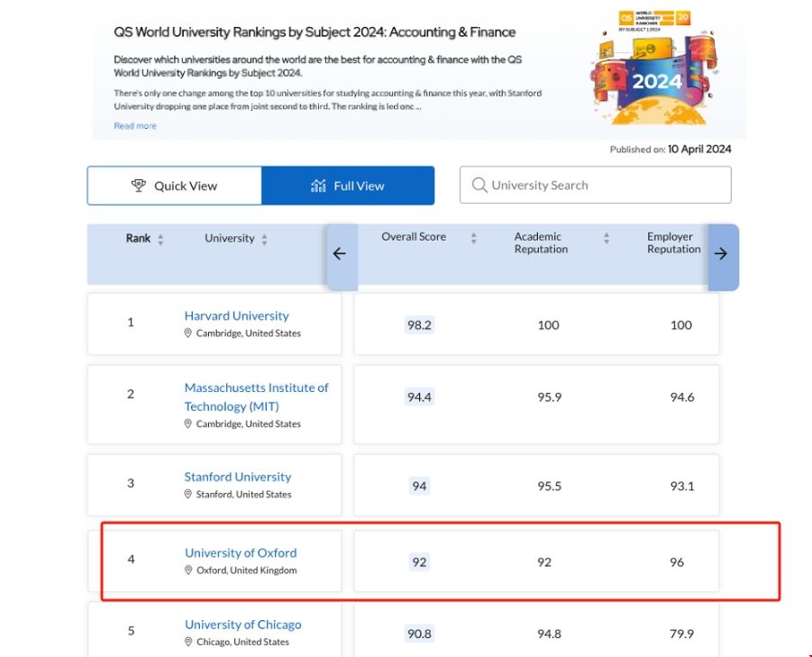Click Employer Reputation column header
The height and width of the screenshot is (657, 812).
[x=673, y=243]
